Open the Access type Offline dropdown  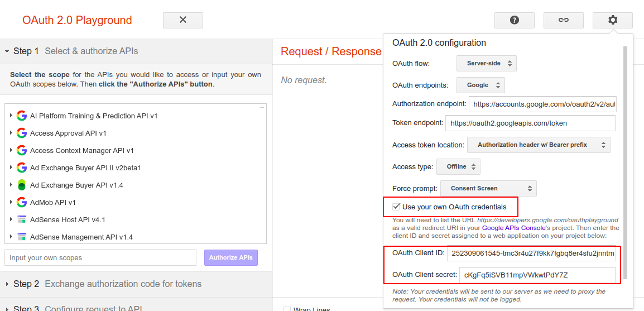[x=458, y=166]
